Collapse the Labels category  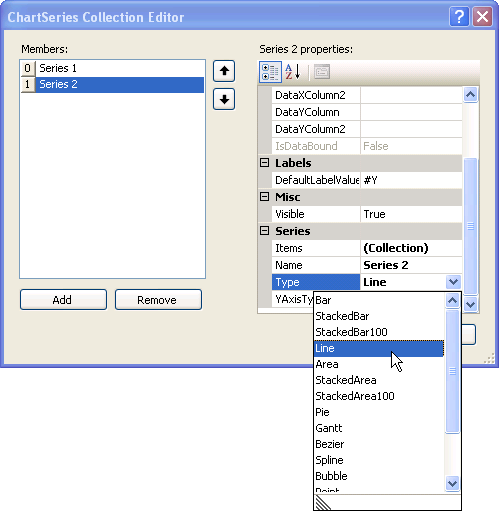[264, 163]
